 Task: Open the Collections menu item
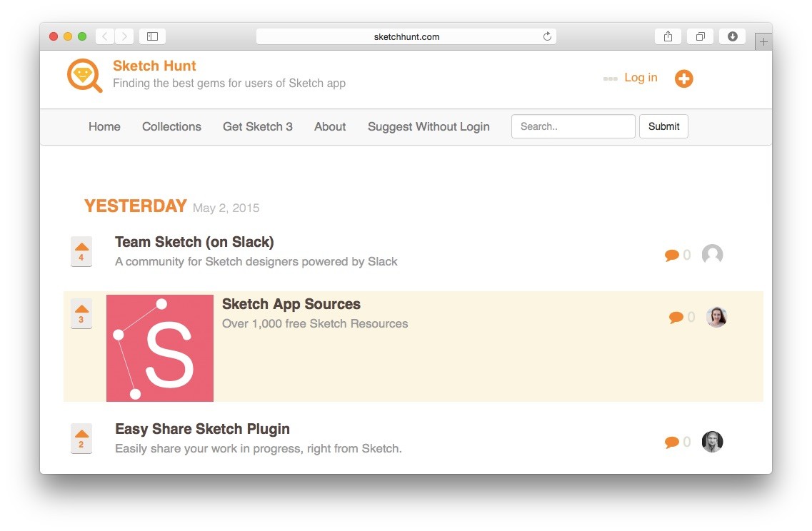click(x=171, y=126)
